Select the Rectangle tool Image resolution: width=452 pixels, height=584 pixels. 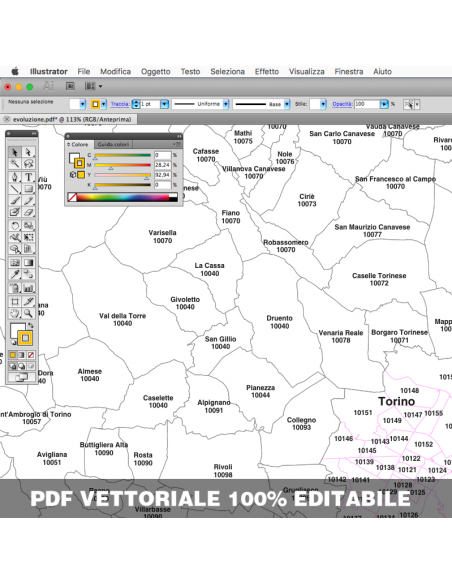click(28, 189)
